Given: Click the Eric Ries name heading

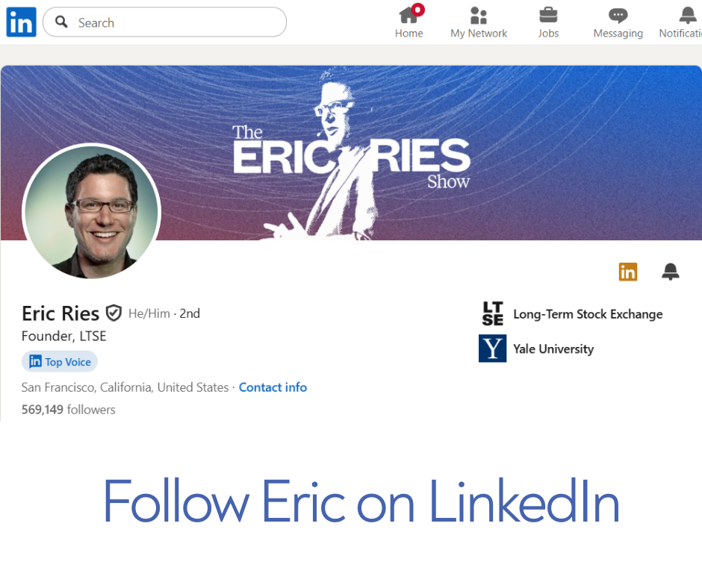Looking at the screenshot, I should tap(60, 313).
